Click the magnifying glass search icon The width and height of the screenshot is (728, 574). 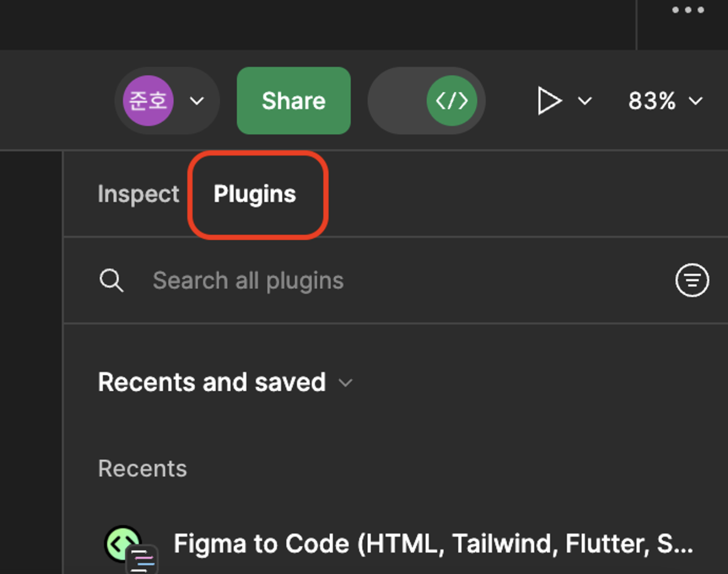(x=111, y=280)
